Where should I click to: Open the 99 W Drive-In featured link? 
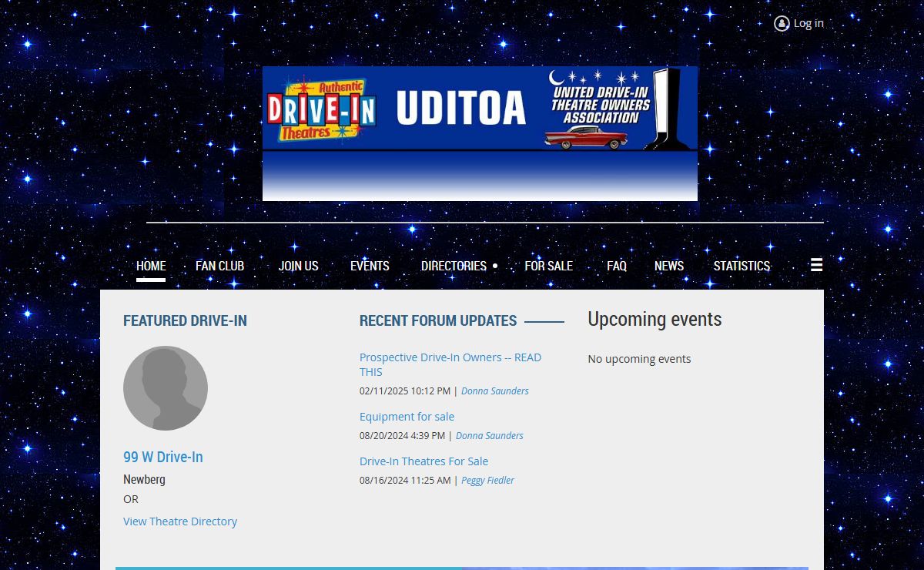pos(163,457)
